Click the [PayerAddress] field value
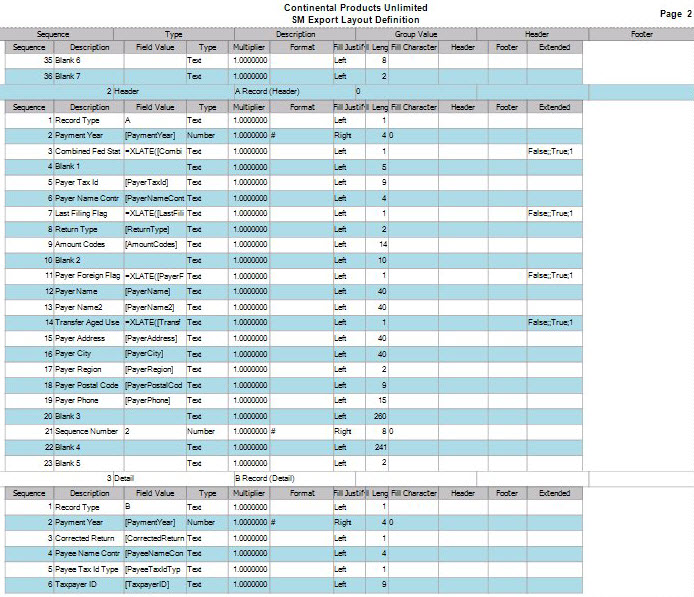 151,338
